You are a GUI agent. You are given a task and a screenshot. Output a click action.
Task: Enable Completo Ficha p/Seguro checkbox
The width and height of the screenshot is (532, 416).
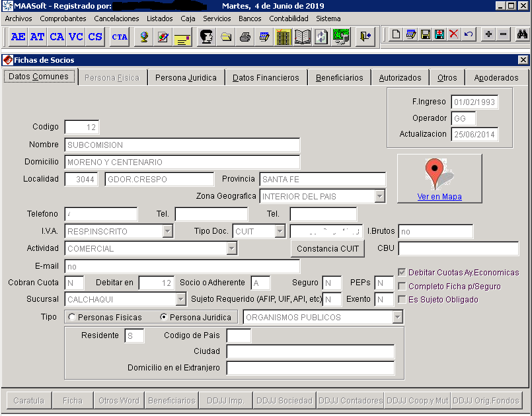click(x=402, y=286)
